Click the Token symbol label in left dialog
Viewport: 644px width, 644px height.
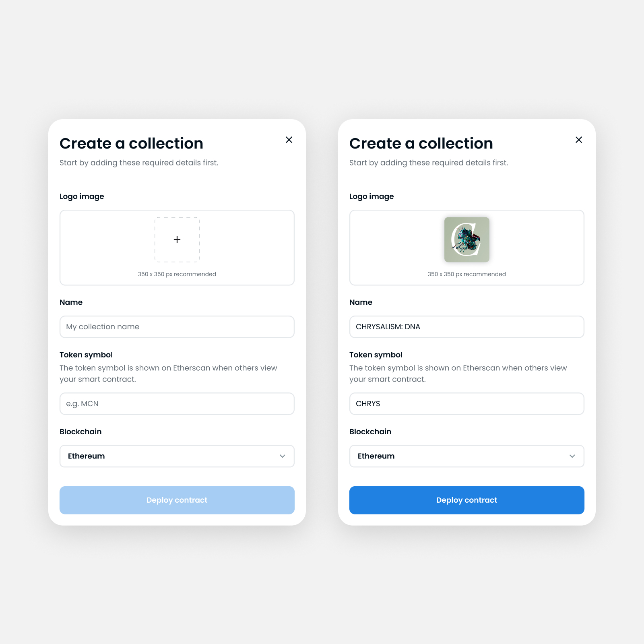(86, 355)
